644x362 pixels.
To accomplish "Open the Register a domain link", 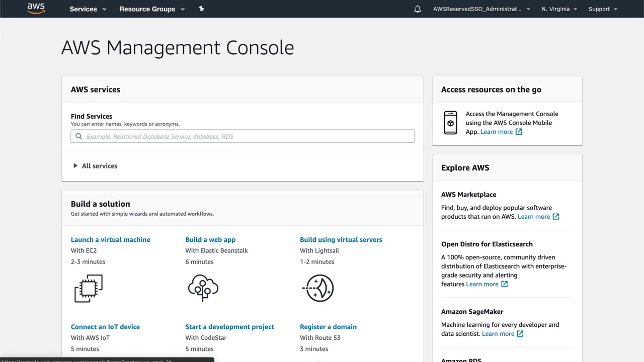I will click(328, 327).
